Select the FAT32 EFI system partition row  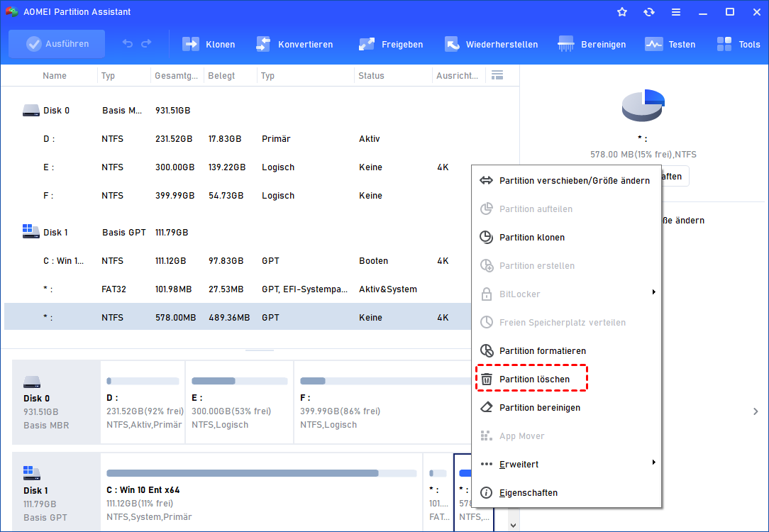(x=238, y=289)
